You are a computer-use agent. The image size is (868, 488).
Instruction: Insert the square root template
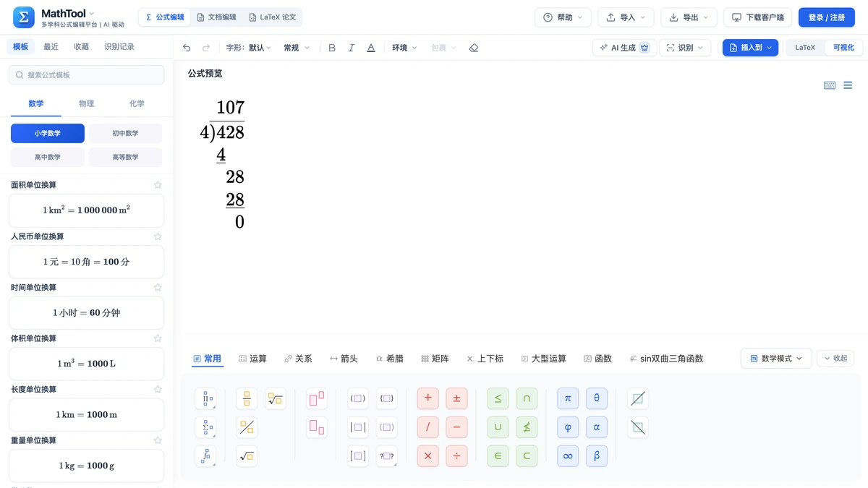pyautogui.click(x=247, y=456)
